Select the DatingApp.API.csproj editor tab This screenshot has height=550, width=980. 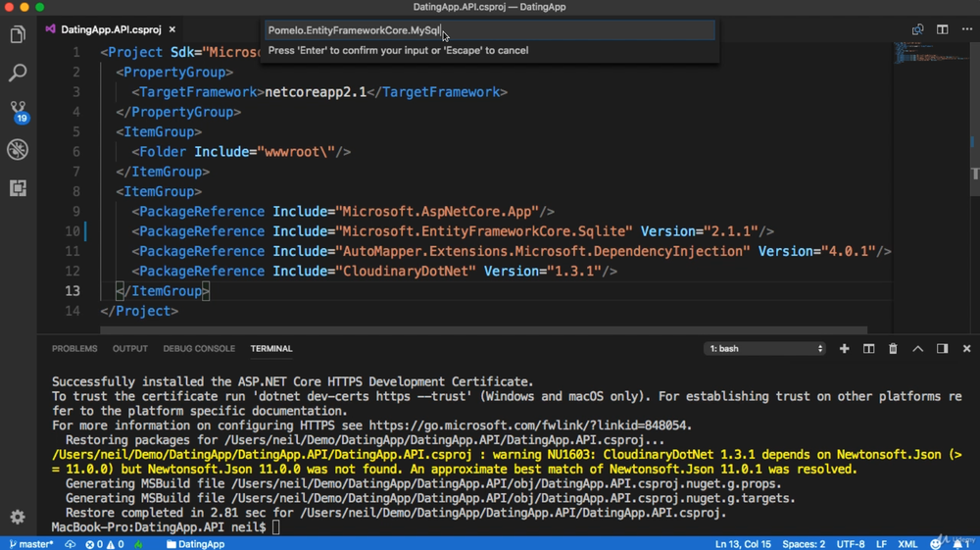[112, 29]
